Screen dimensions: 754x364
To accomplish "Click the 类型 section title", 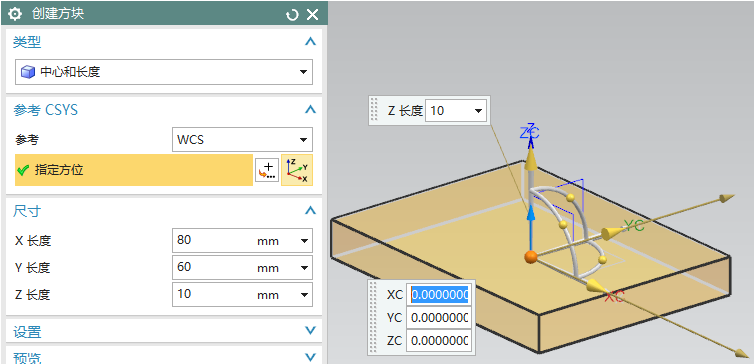I will tap(27, 42).
